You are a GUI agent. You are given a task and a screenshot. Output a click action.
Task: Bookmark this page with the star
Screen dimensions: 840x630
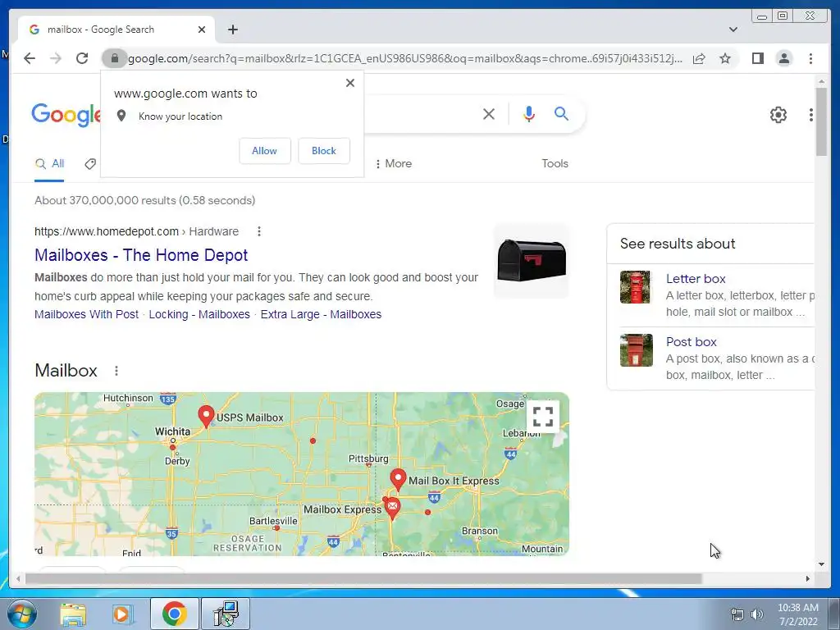pyautogui.click(x=725, y=58)
